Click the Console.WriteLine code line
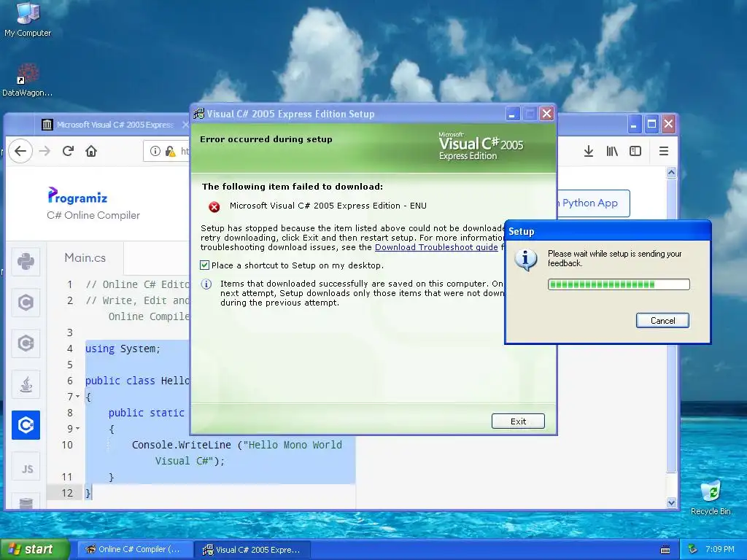This screenshot has height=560, width=747. [237, 445]
